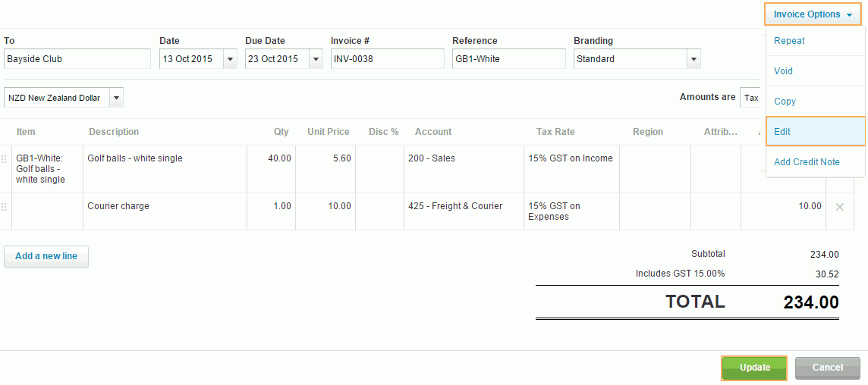
Task: Select Repeat from Invoice Options menu
Action: (789, 41)
